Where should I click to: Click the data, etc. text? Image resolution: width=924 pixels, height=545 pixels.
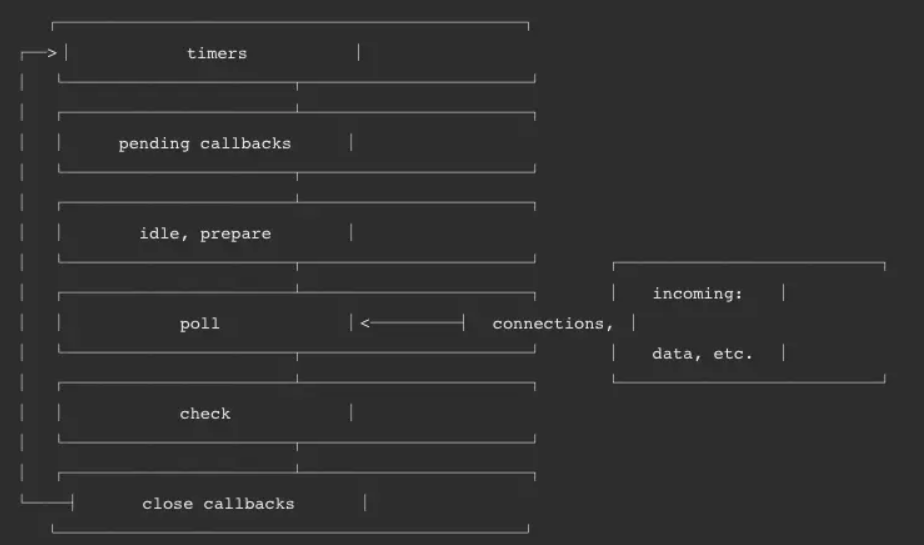[702, 354]
